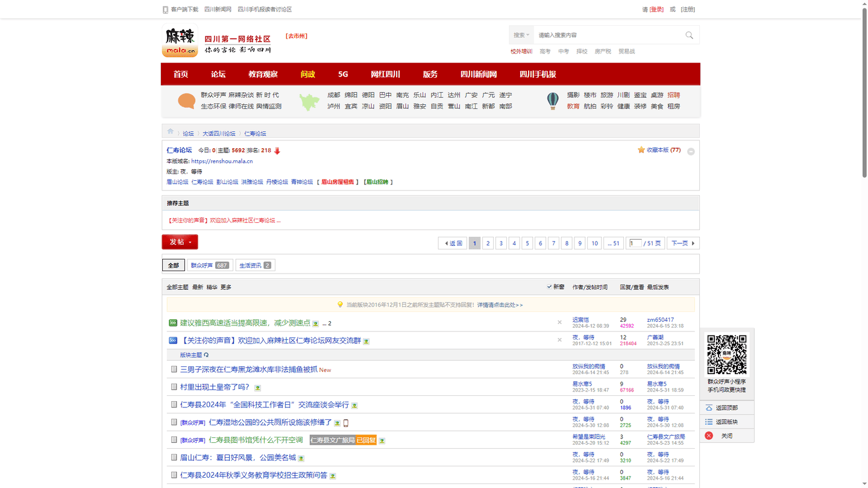Open the 眉山房屋租售 link
The image size is (868, 488).
(x=338, y=182)
